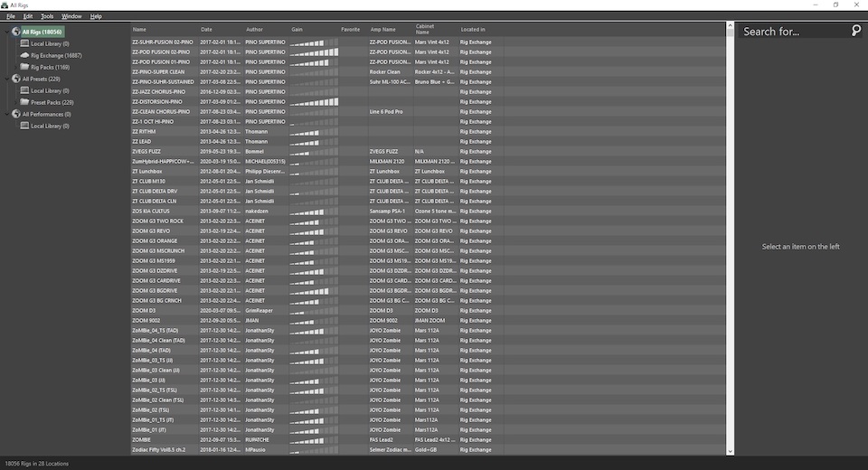
Task: Click the globe icon beside All Performances
Action: (16, 114)
